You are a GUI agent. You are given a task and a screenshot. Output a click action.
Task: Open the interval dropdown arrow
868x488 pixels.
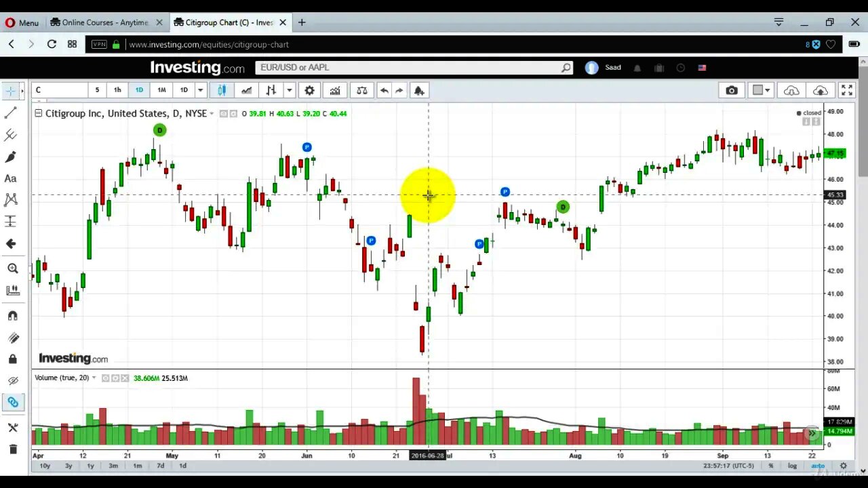click(x=200, y=90)
